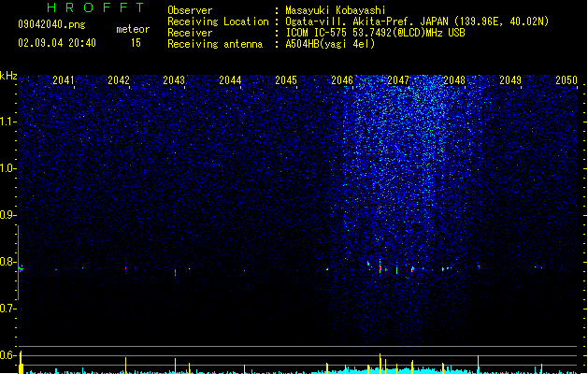
Task: Click the A504HB(yagi 4el) antenna text
Action: point(330,44)
